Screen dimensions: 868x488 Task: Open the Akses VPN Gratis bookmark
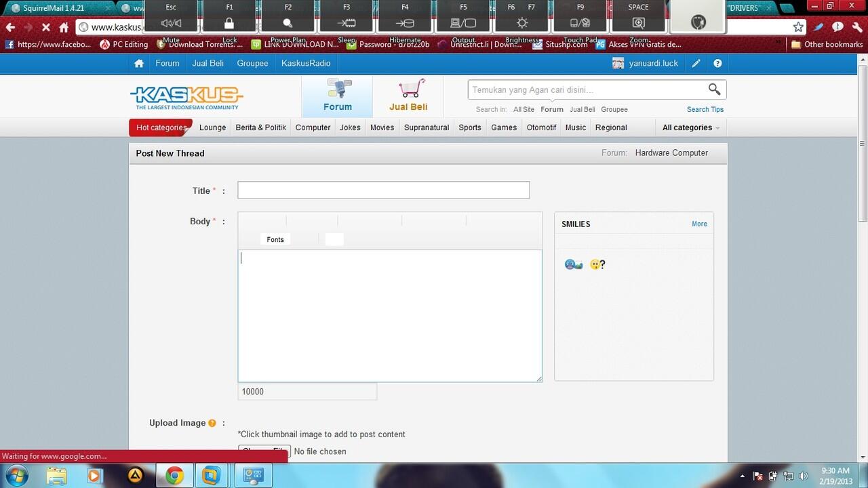coord(639,45)
